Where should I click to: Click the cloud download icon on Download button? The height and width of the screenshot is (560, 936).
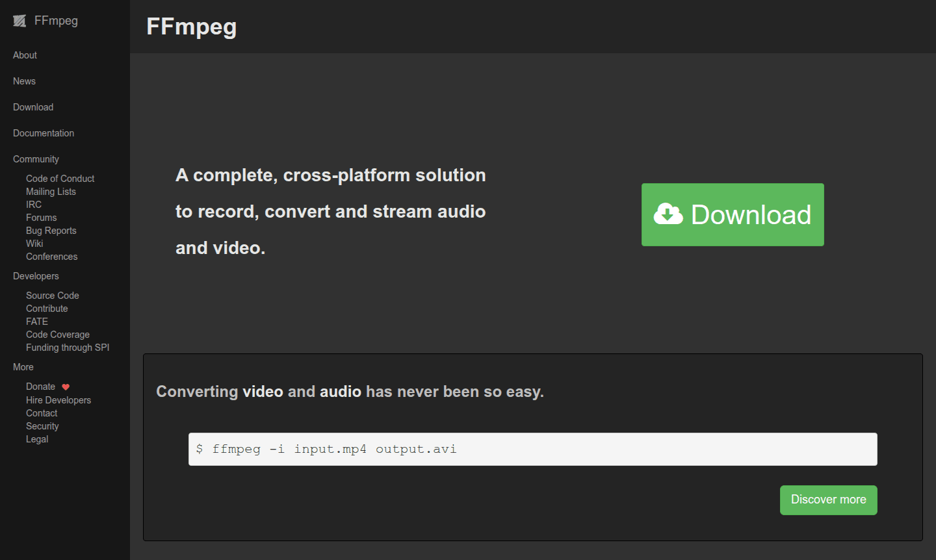click(x=668, y=213)
